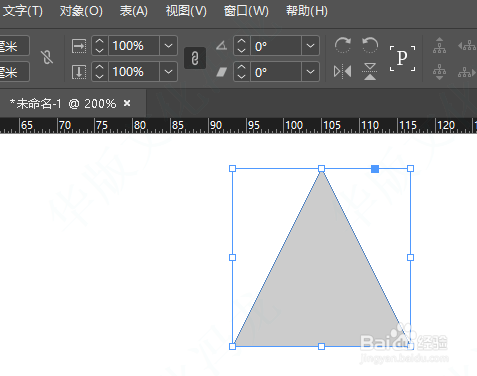Step the shear angle value

coord(242,72)
